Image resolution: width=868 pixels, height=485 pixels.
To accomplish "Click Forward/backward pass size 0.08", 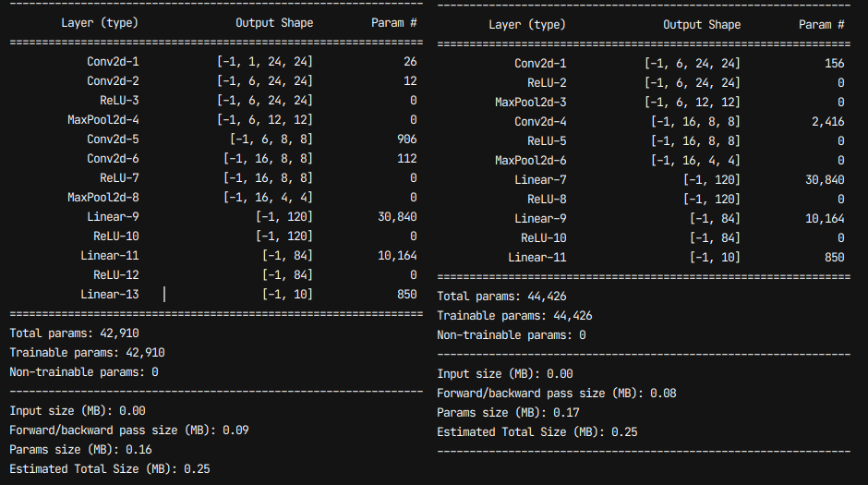I will click(556, 394).
